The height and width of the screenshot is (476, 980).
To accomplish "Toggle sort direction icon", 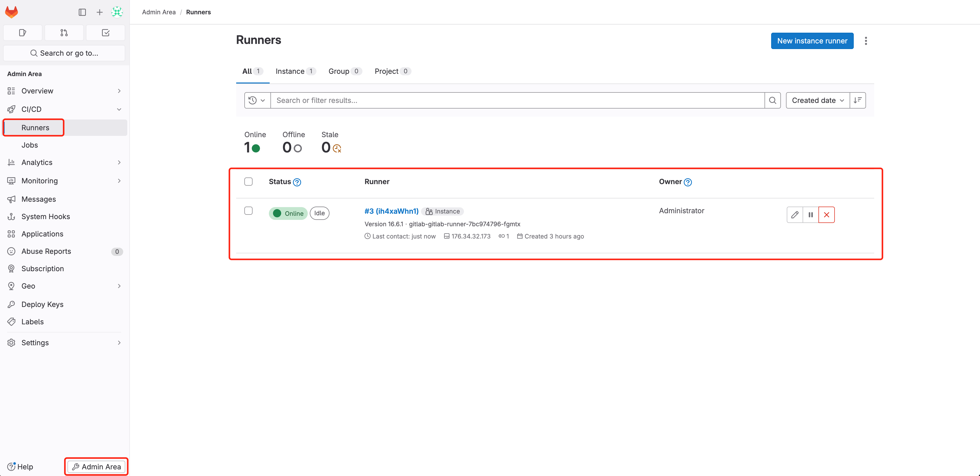I will [858, 100].
